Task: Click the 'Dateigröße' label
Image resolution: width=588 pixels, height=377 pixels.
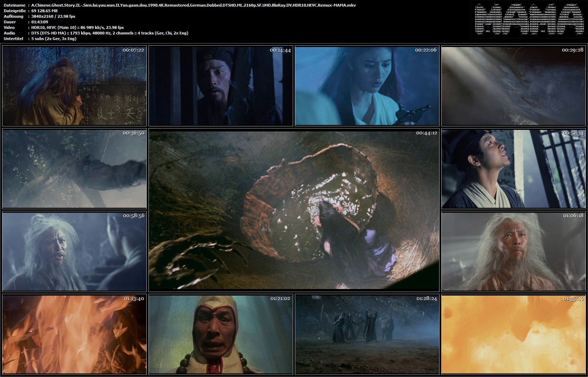Action: (15, 11)
